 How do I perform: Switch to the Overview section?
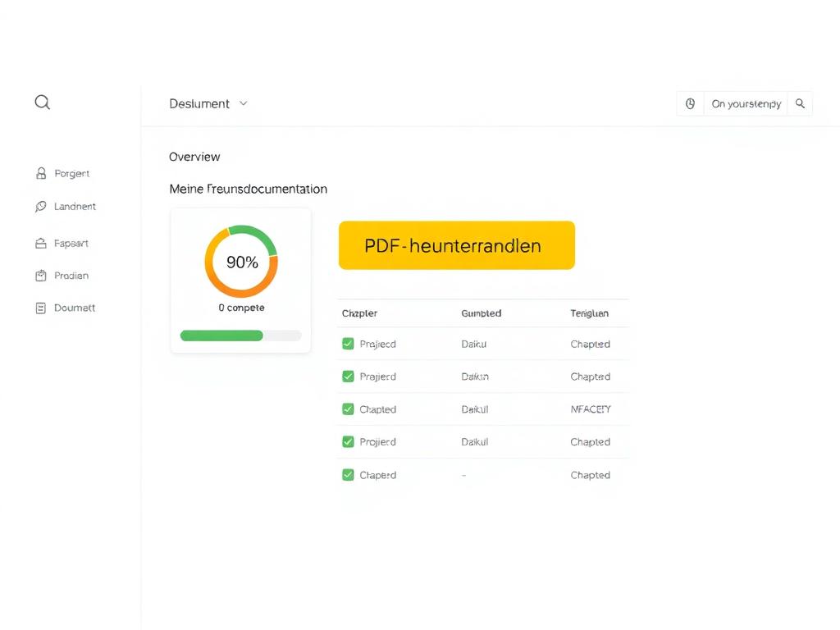pos(194,157)
